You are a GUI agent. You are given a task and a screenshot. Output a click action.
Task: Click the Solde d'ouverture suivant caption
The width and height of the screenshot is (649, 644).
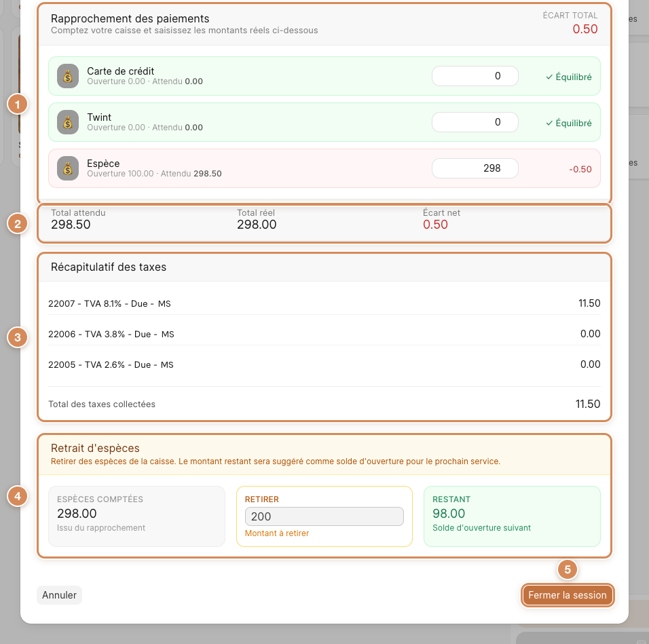[x=481, y=528]
